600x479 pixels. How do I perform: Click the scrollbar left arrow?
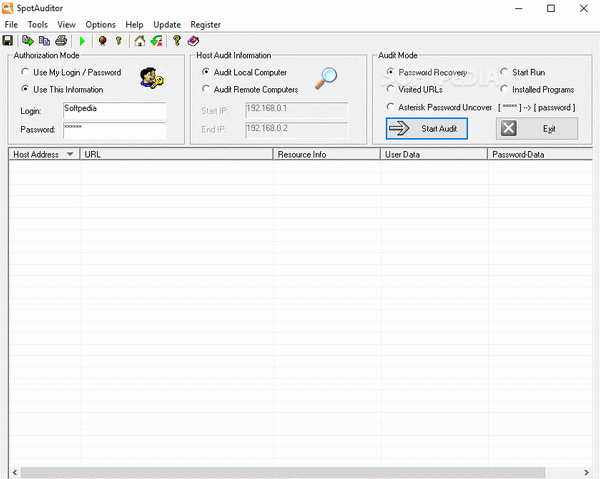(15, 472)
